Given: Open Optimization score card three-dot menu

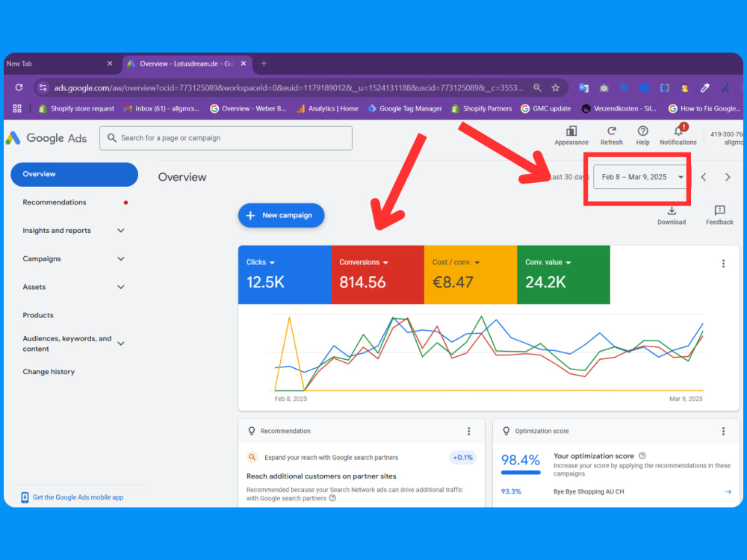Looking at the screenshot, I should click(x=723, y=431).
